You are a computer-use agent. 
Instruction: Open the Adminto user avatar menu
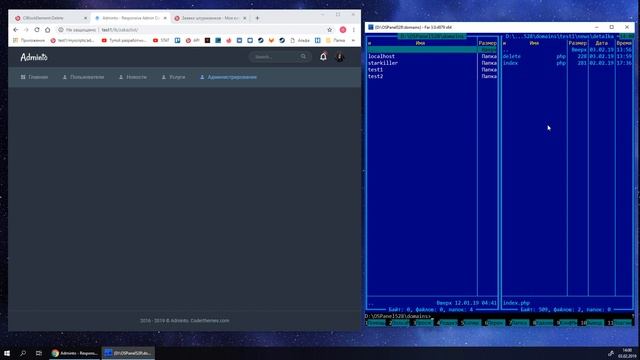click(340, 57)
